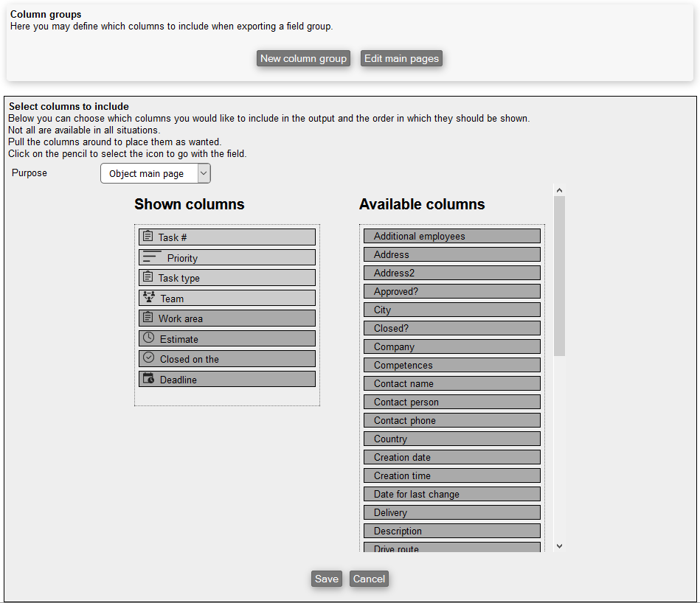Click the team people icon beside Team
700x603 pixels.
[149, 297]
